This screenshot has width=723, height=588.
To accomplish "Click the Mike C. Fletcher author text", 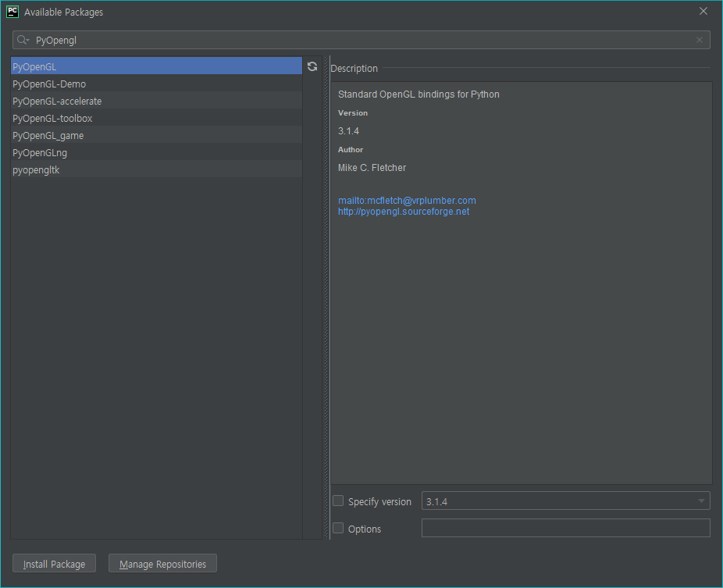I will pos(372,168).
